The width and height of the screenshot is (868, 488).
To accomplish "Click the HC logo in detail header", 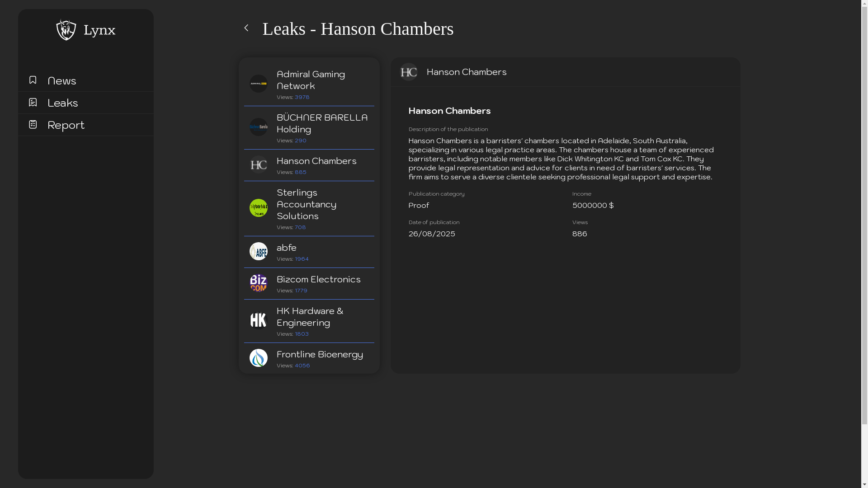I will coord(409,72).
